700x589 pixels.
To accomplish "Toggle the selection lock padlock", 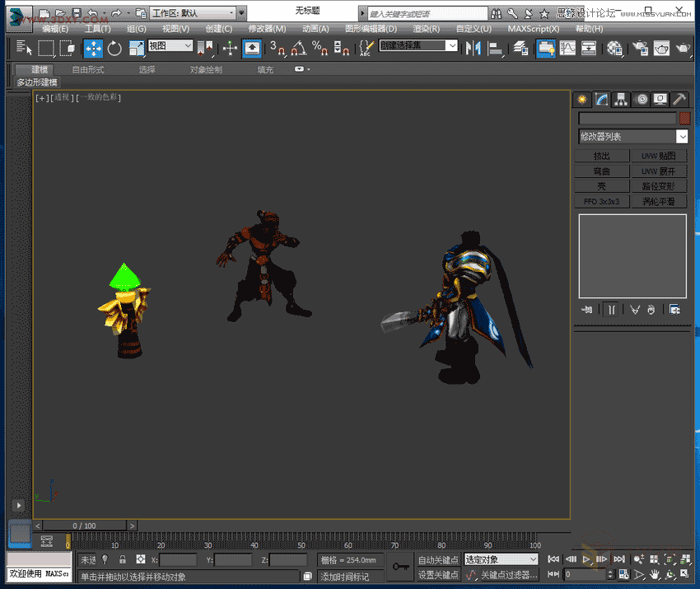I will pyautogui.click(x=123, y=559).
